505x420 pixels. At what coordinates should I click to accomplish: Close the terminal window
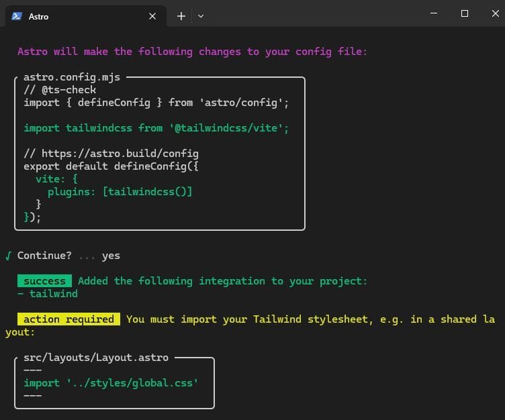(x=496, y=13)
